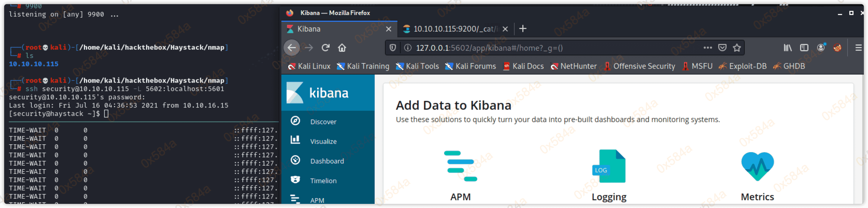This screenshot has height=208, width=868.
Task: Close the Kibana browser tab
Action: (x=388, y=29)
